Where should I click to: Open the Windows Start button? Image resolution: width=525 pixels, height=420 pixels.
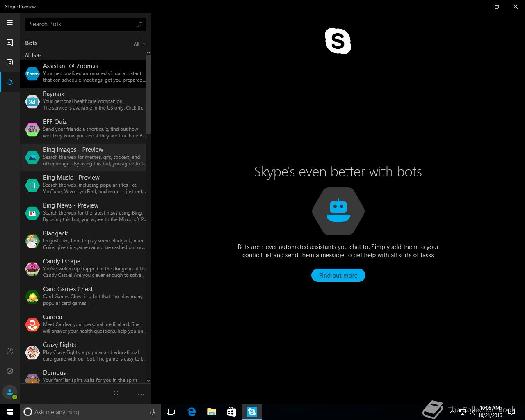pyautogui.click(x=10, y=412)
